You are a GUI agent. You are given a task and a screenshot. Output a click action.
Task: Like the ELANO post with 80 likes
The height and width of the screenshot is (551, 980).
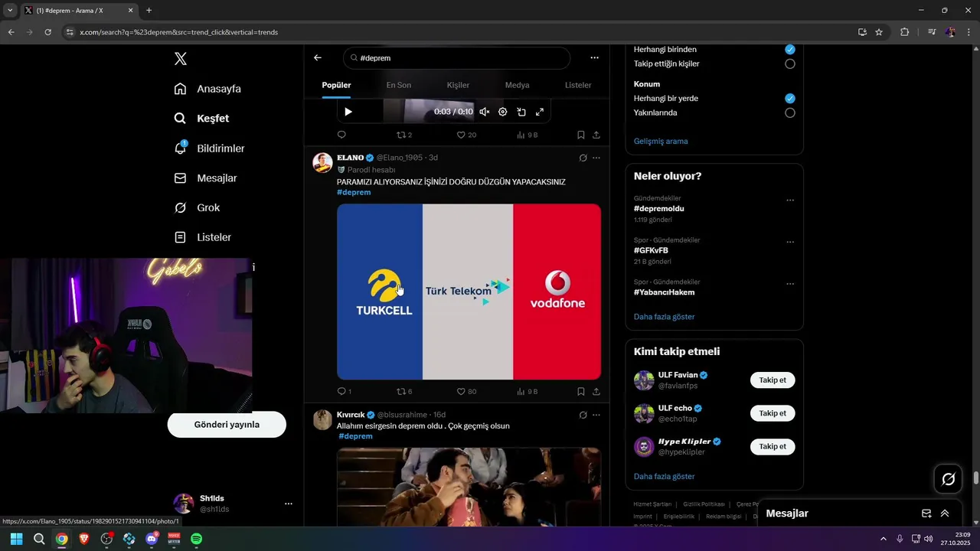pos(466,391)
